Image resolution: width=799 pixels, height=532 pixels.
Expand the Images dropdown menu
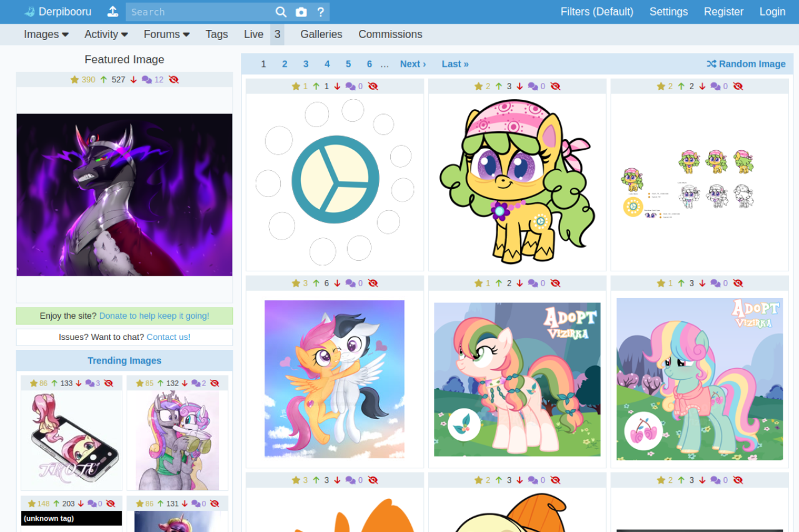pyautogui.click(x=46, y=34)
